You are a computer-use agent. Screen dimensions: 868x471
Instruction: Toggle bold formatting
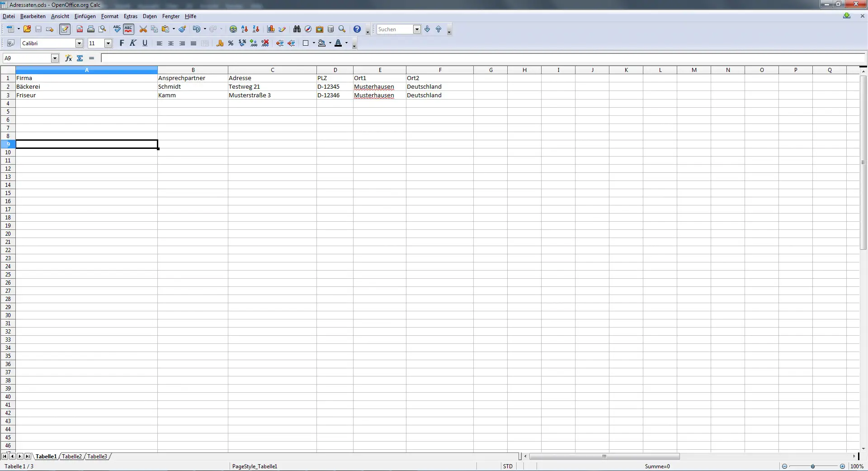(121, 43)
